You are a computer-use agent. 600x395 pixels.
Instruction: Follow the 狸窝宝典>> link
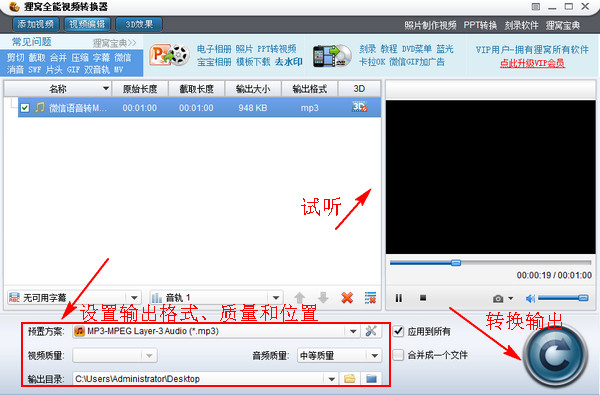coord(114,43)
